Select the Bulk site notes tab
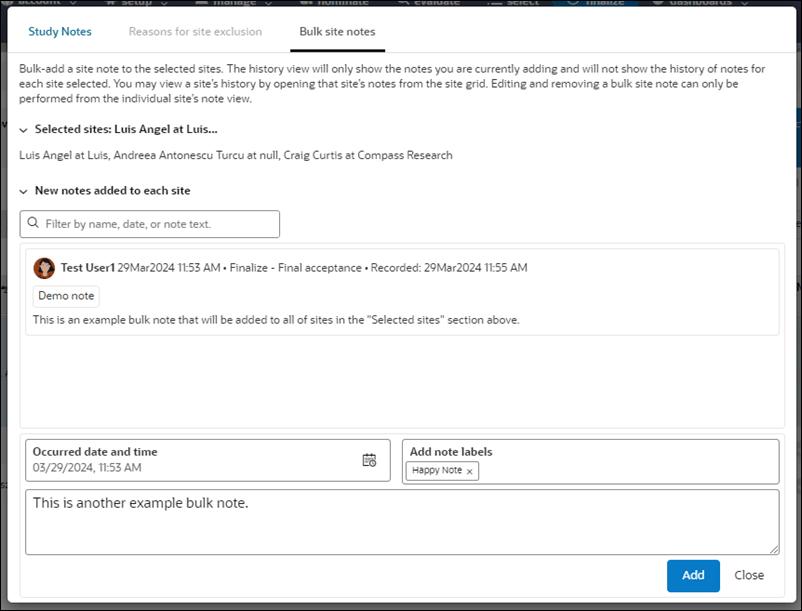 (x=337, y=31)
